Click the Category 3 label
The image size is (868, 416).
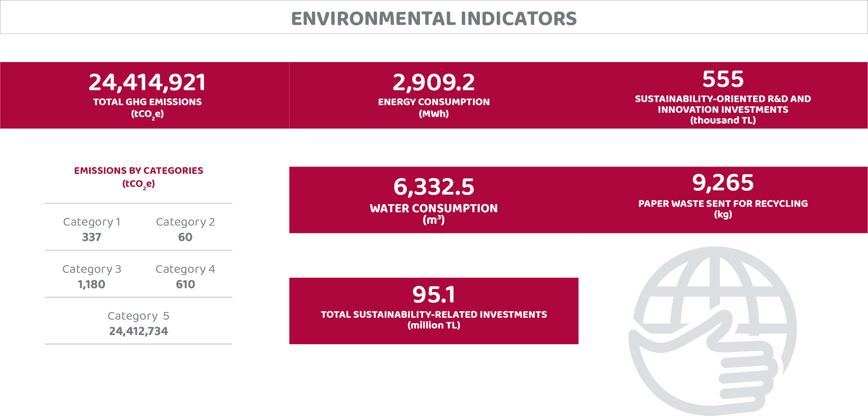point(92,269)
